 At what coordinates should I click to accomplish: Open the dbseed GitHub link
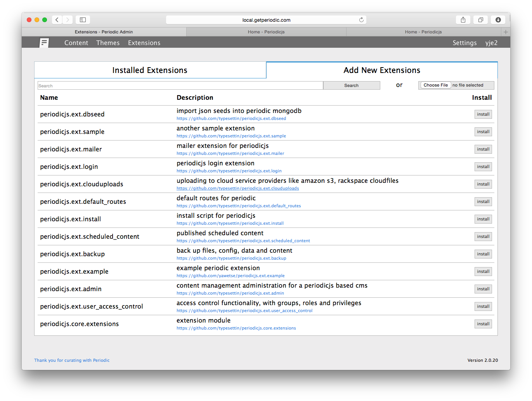pyautogui.click(x=231, y=119)
